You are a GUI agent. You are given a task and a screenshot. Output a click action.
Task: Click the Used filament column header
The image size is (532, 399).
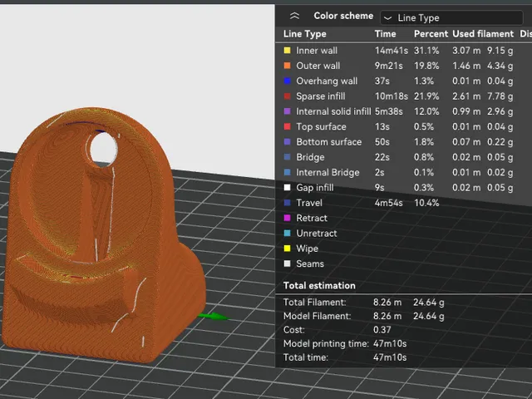pos(483,34)
